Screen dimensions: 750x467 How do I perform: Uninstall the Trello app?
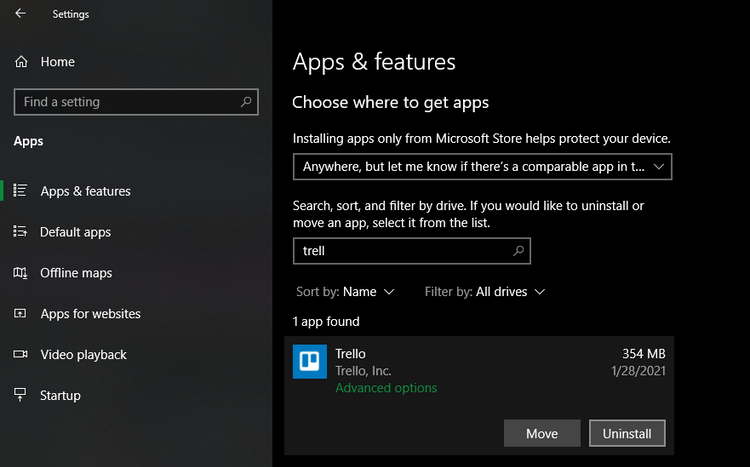click(627, 433)
